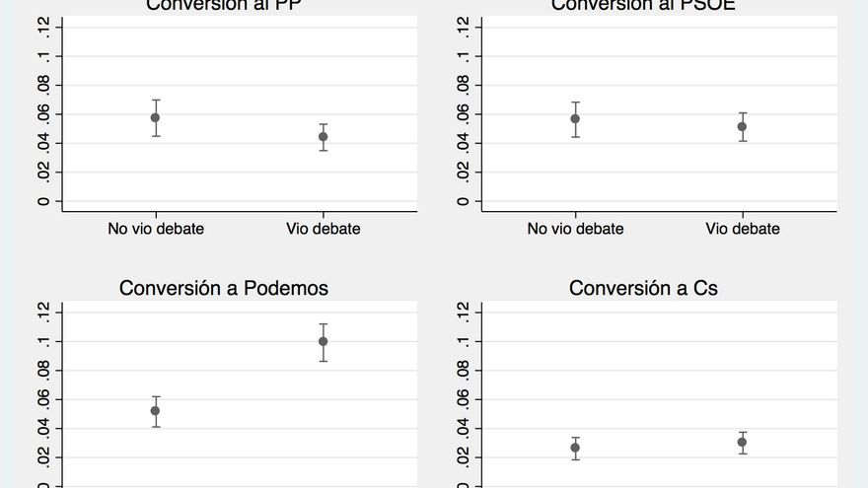Viewport: 868px width, 488px height.
Task: Click 'Vio debate' label under PP chart
Action: coord(323,229)
